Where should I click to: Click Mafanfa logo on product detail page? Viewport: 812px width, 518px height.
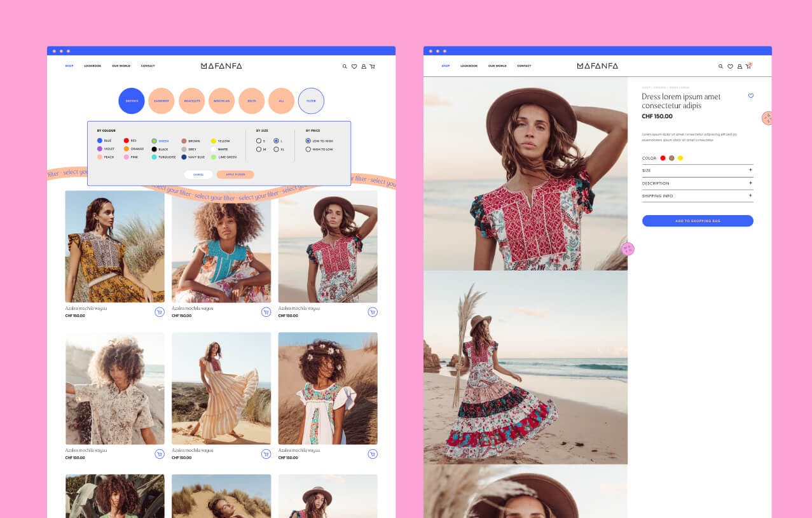pyautogui.click(x=598, y=66)
